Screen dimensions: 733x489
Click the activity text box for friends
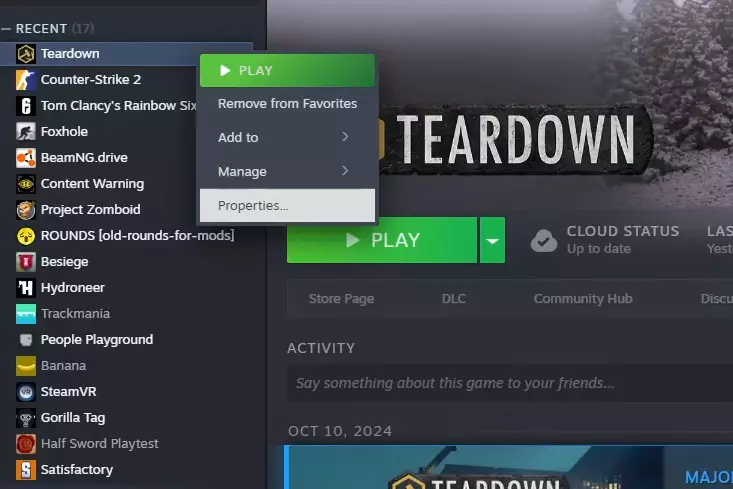[x=510, y=383]
